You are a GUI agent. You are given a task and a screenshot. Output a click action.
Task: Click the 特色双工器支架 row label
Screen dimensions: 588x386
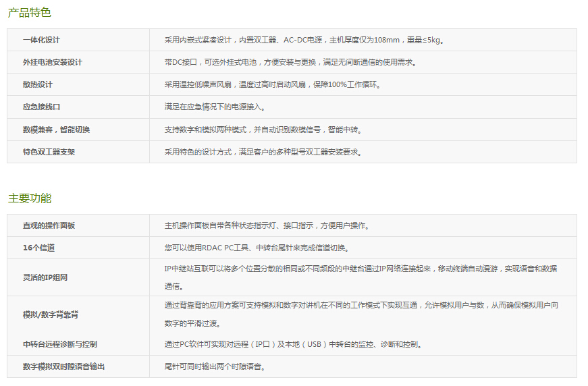(x=49, y=152)
